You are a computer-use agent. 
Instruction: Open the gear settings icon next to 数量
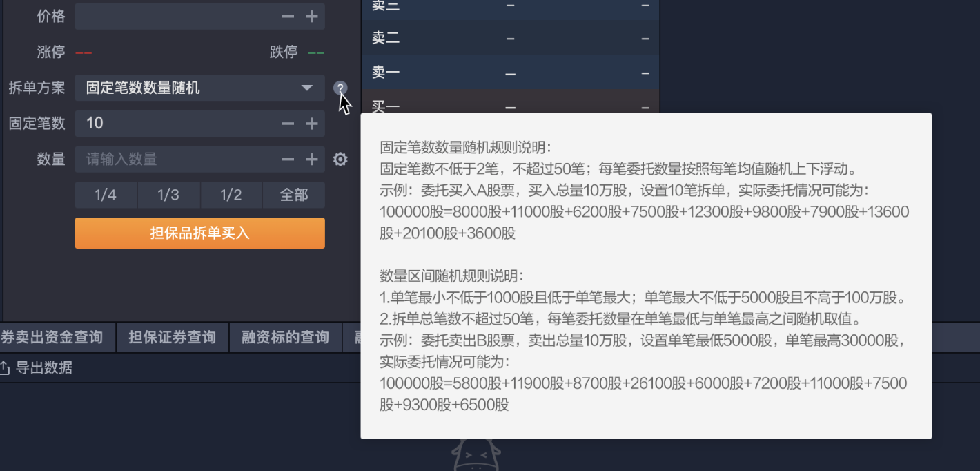coord(340,160)
